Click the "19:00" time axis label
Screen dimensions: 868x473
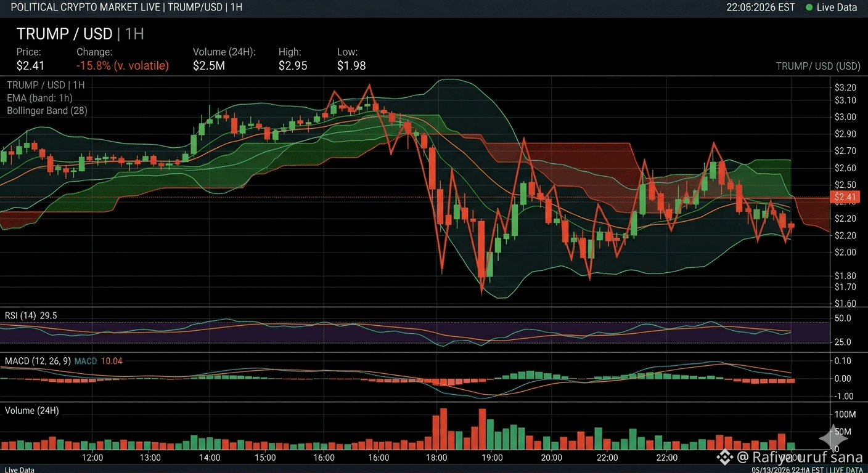[493, 458]
